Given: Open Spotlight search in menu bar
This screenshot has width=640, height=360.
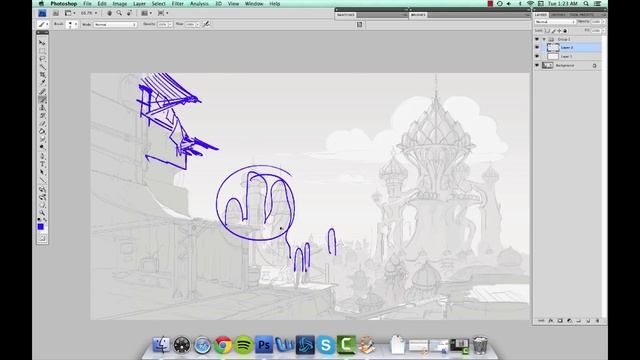Looking at the screenshot, I should pos(586,4).
